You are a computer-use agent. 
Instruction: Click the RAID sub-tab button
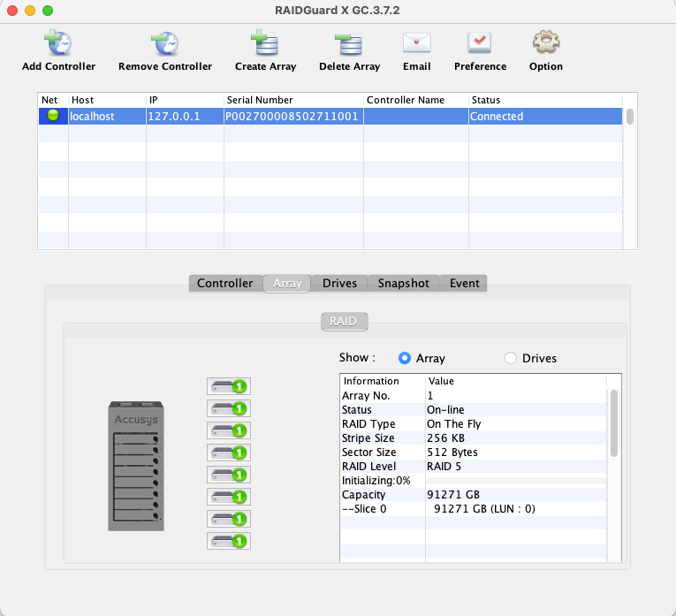coord(344,322)
